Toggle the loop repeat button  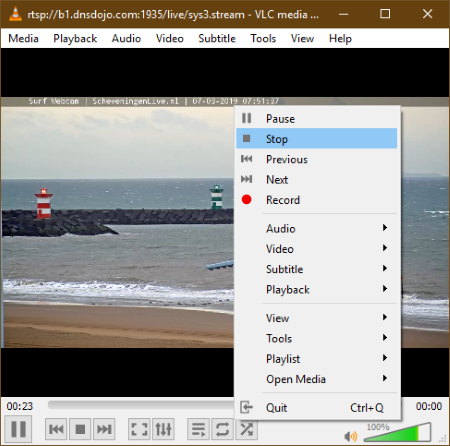coord(222,429)
